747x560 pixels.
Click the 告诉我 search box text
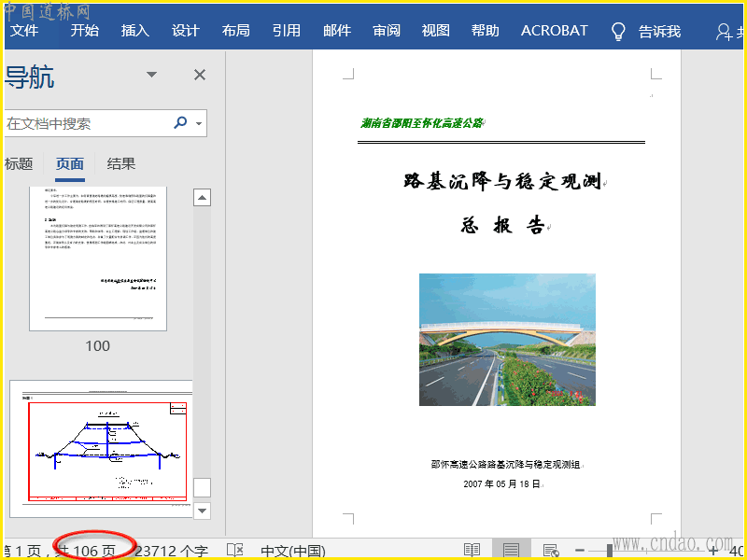(660, 32)
